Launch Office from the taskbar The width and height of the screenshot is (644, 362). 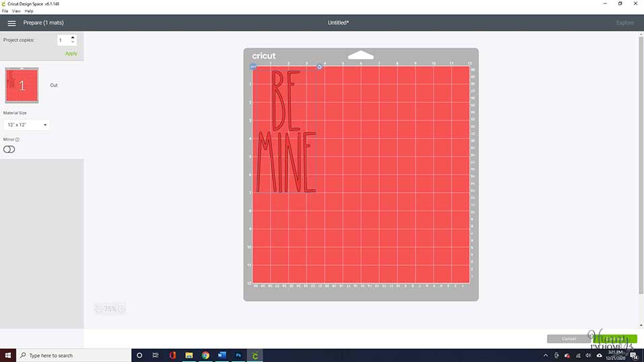click(172, 355)
